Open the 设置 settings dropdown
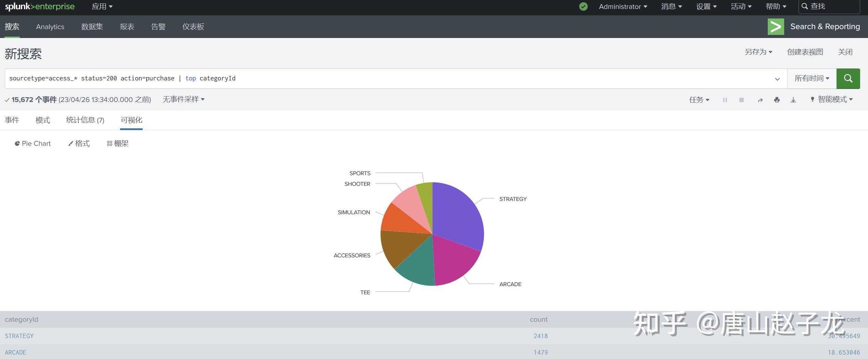Screen dimensions: 868x359 (706, 7)
